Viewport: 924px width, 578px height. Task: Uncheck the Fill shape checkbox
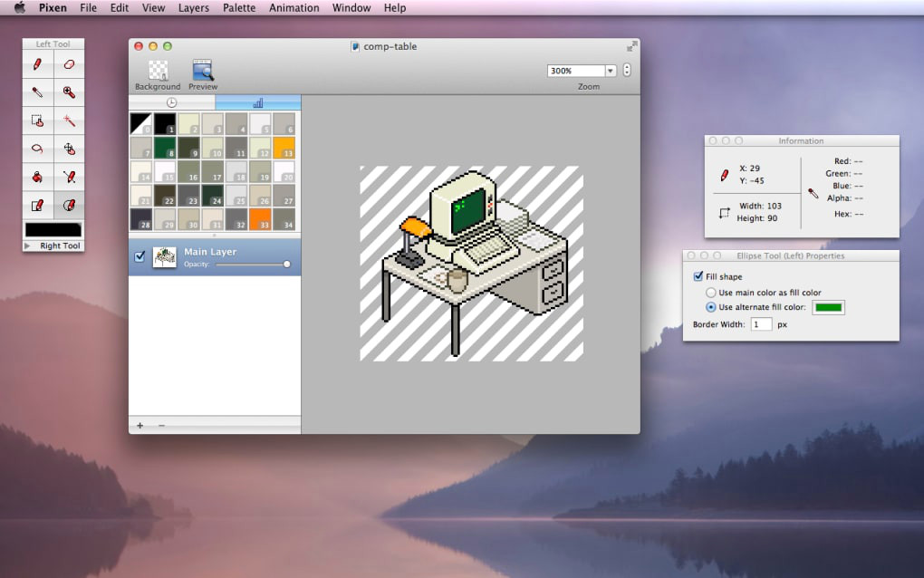698,276
